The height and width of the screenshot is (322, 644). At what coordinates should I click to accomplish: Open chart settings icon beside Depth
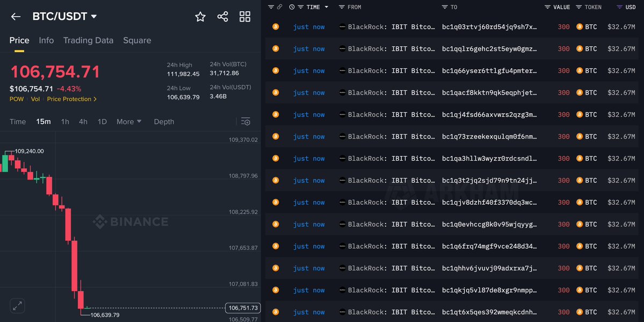[245, 121]
